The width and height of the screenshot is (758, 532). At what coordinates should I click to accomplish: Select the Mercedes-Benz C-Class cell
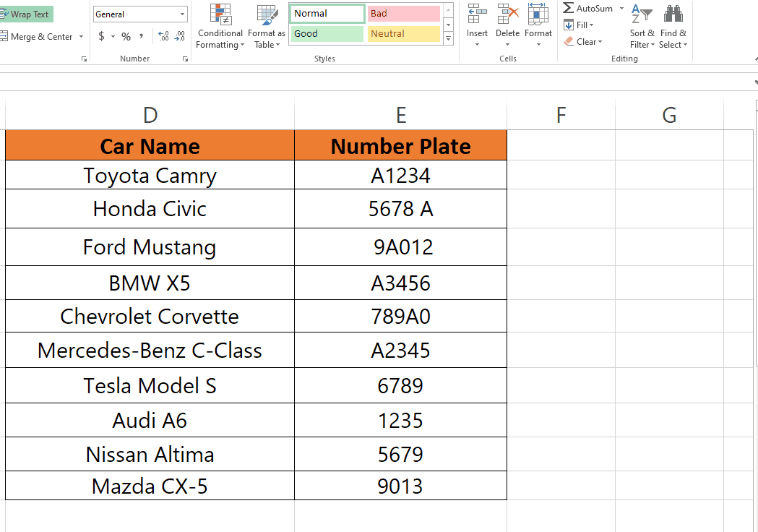[150, 350]
